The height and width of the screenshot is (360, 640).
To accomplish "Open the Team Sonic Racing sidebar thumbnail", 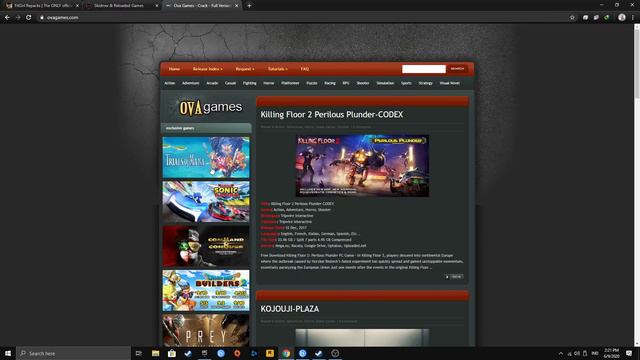I will (206, 202).
